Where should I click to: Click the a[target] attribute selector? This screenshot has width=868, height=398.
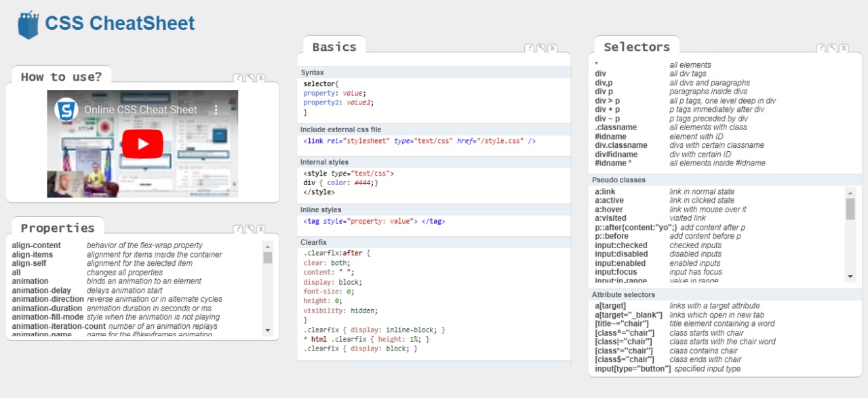(610, 306)
